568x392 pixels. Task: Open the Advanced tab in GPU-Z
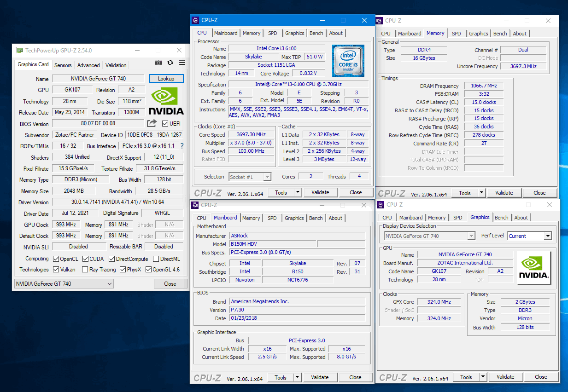tap(88, 65)
